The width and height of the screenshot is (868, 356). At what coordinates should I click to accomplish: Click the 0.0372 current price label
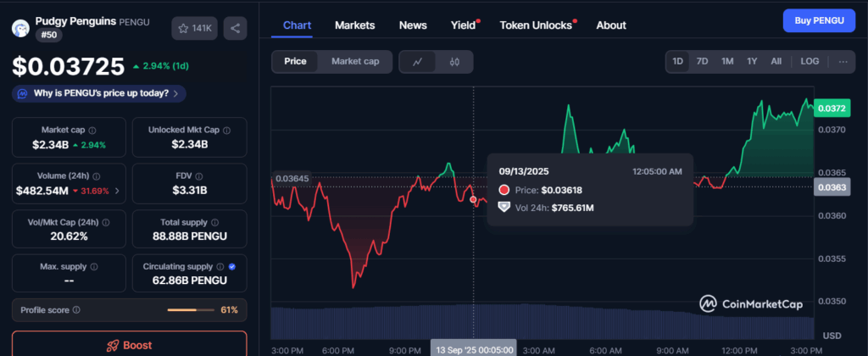click(x=831, y=109)
